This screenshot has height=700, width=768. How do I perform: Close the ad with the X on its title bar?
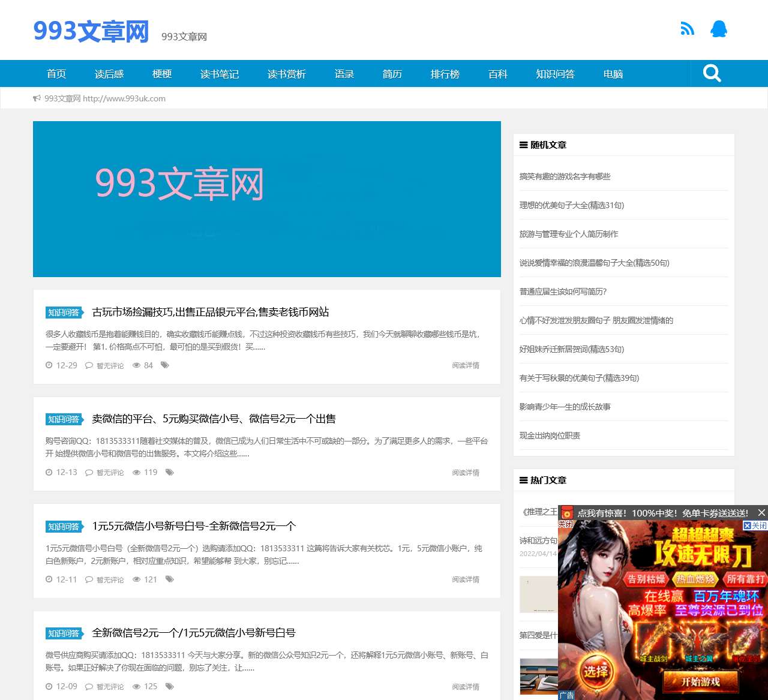[x=761, y=512]
